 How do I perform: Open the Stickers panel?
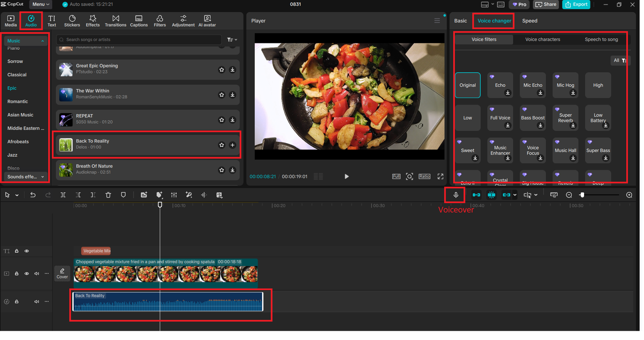(x=72, y=21)
